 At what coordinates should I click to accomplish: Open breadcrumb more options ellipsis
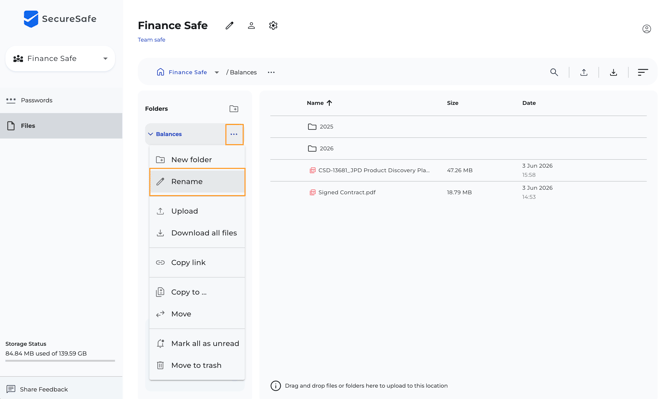click(x=271, y=72)
